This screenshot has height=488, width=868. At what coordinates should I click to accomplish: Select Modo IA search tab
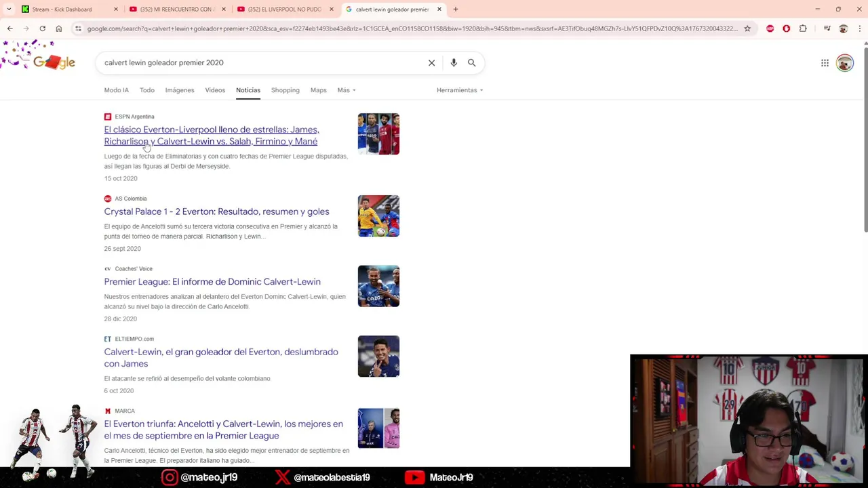click(116, 90)
